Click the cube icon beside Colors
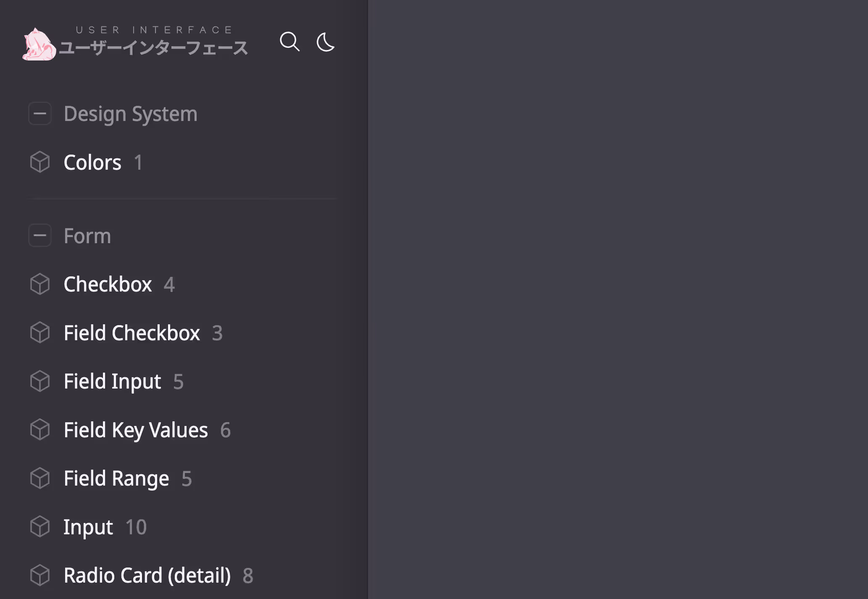This screenshot has width=868, height=599. [40, 162]
